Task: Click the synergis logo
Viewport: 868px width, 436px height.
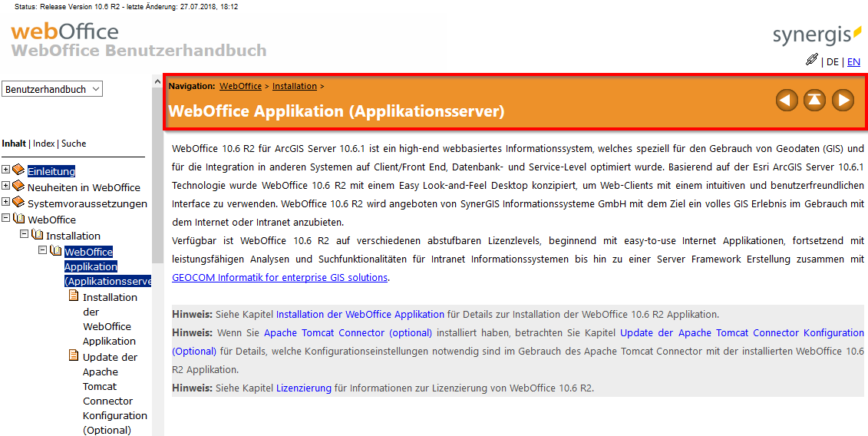Action: click(817, 35)
